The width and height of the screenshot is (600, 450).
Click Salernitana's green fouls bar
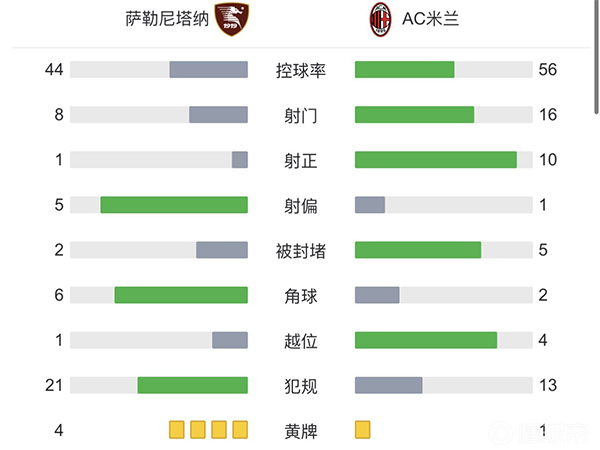pyautogui.click(x=192, y=386)
